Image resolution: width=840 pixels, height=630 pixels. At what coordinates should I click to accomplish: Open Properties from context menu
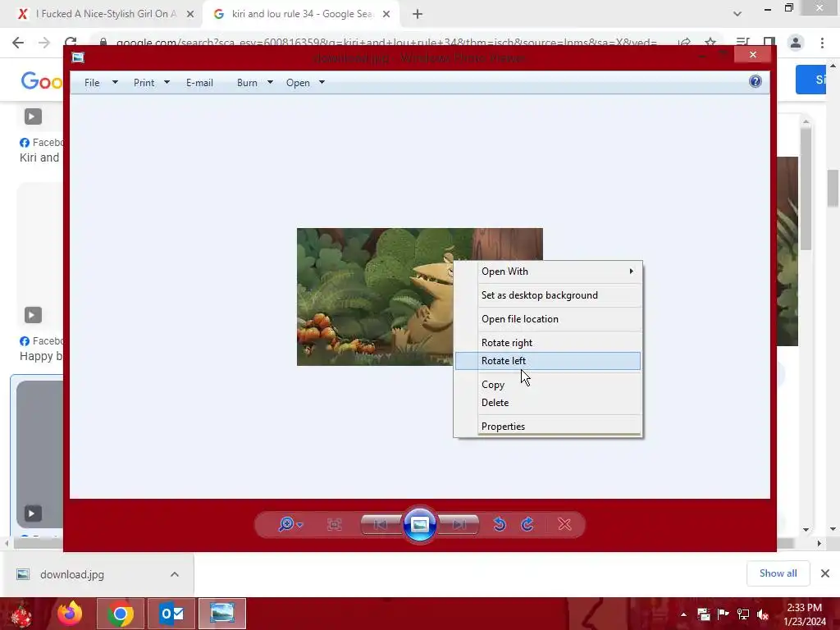click(x=547, y=426)
